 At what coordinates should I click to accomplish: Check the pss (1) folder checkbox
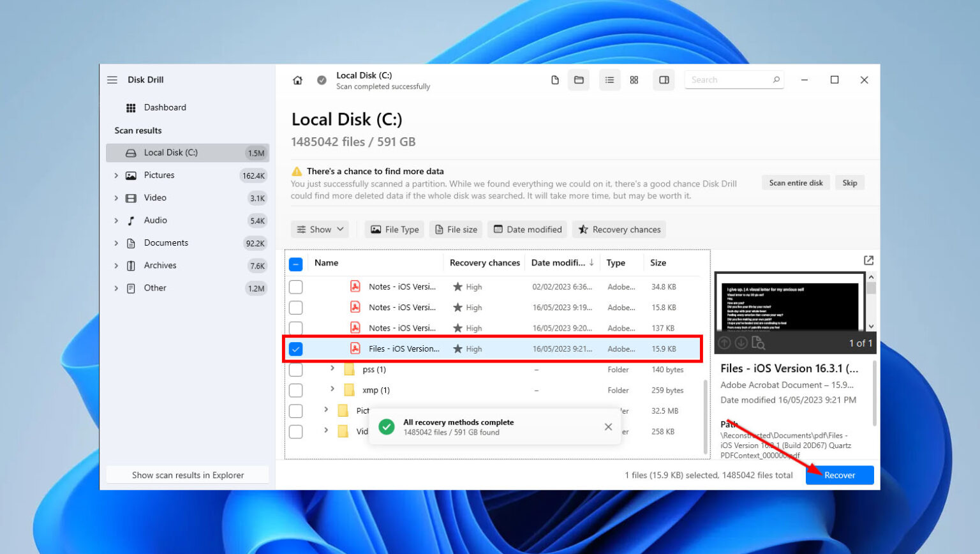[295, 369]
